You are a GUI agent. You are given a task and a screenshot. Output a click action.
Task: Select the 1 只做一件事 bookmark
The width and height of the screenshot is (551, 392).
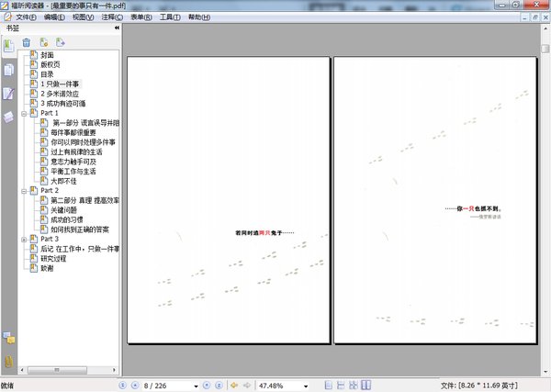point(60,84)
